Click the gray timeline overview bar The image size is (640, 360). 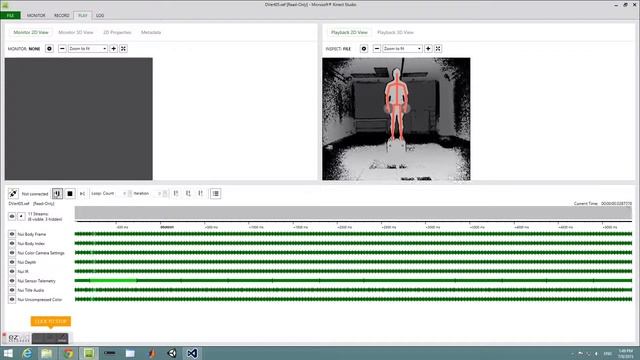click(x=353, y=213)
